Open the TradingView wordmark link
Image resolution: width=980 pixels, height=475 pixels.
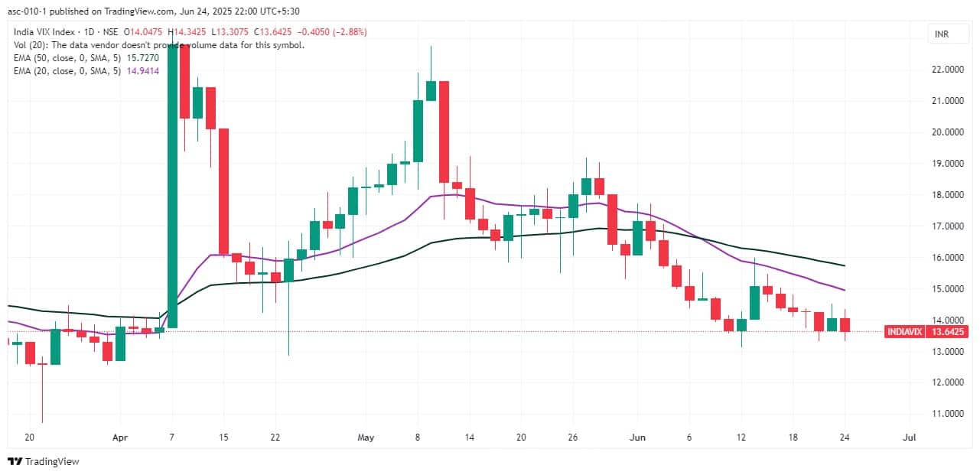tap(52, 461)
